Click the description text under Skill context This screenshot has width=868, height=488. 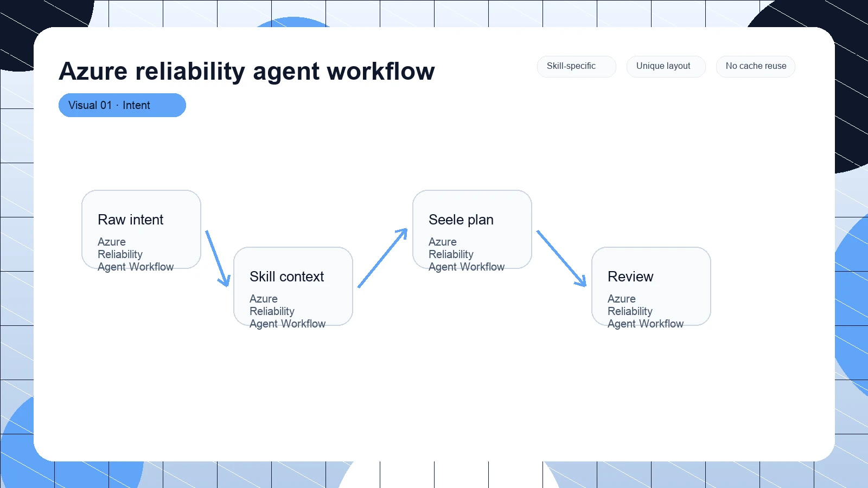[x=288, y=311]
